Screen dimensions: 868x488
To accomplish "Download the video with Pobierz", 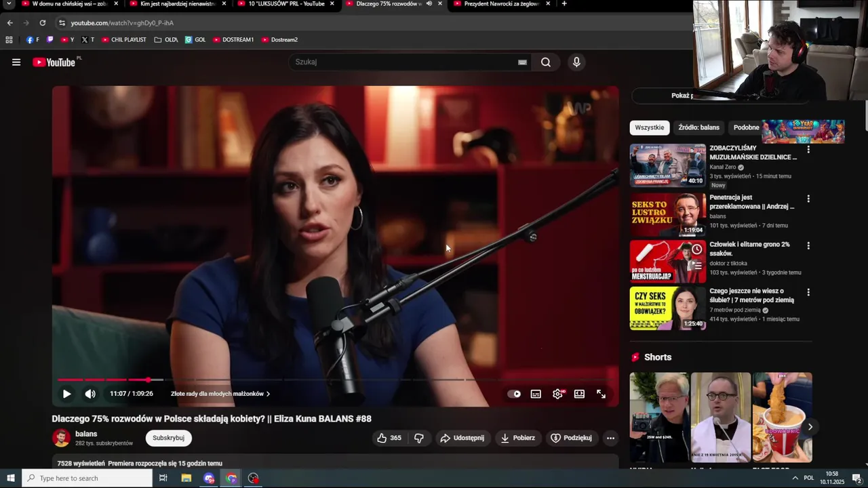I will pyautogui.click(x=518, y=438).
